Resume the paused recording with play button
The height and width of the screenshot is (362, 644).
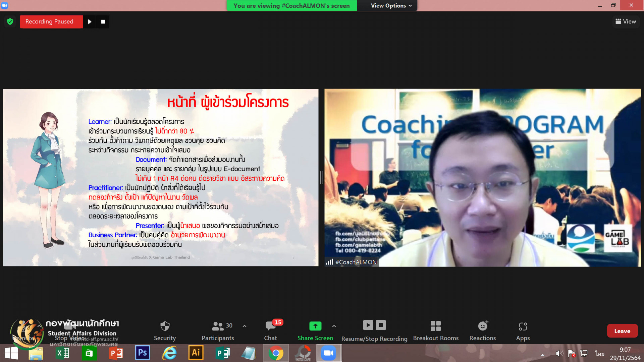click(x=90, y=22)
